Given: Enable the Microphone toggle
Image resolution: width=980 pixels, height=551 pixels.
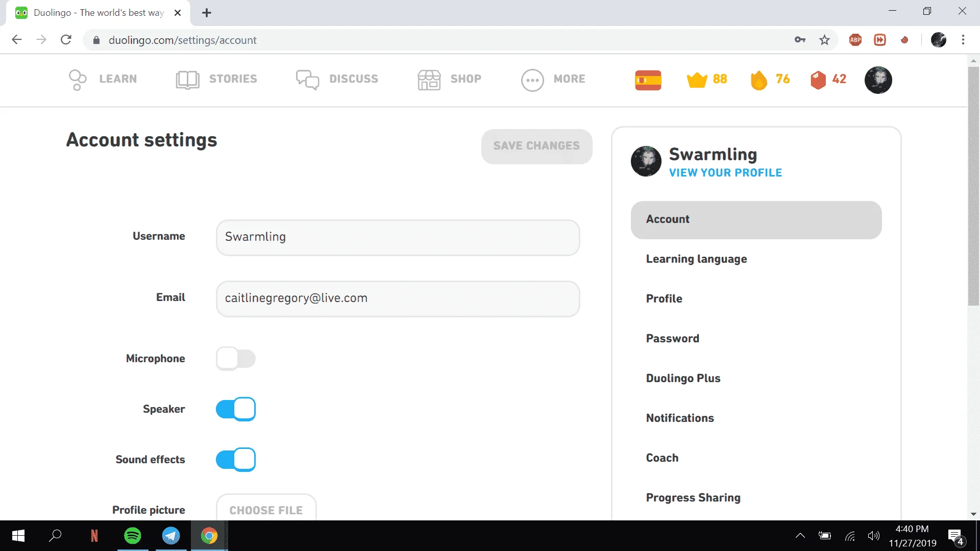Looking at the screenshot, I should click(x=236, y=359).
